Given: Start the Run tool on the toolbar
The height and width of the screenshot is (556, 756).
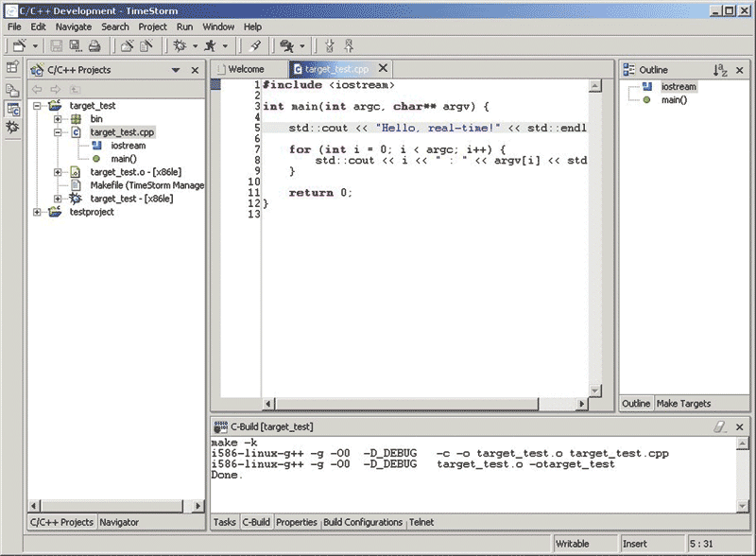Looking at the screenshot, I should click(211, 44).
